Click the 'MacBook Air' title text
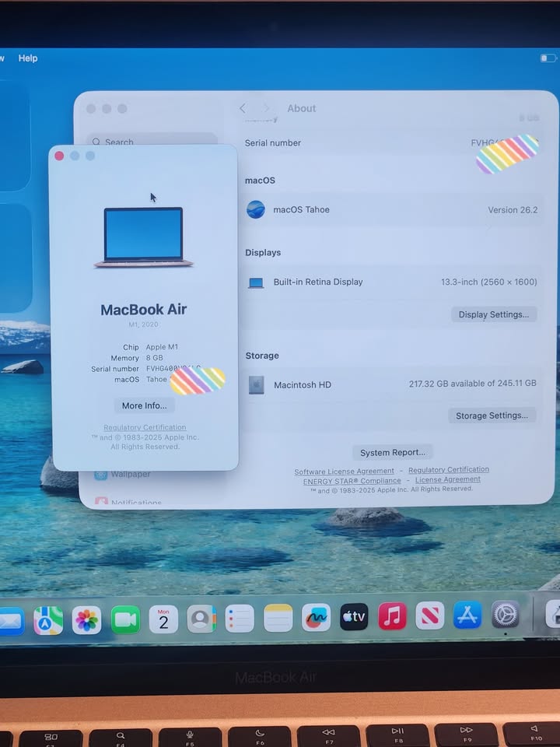560x747 pixels. tap(144, 310)
